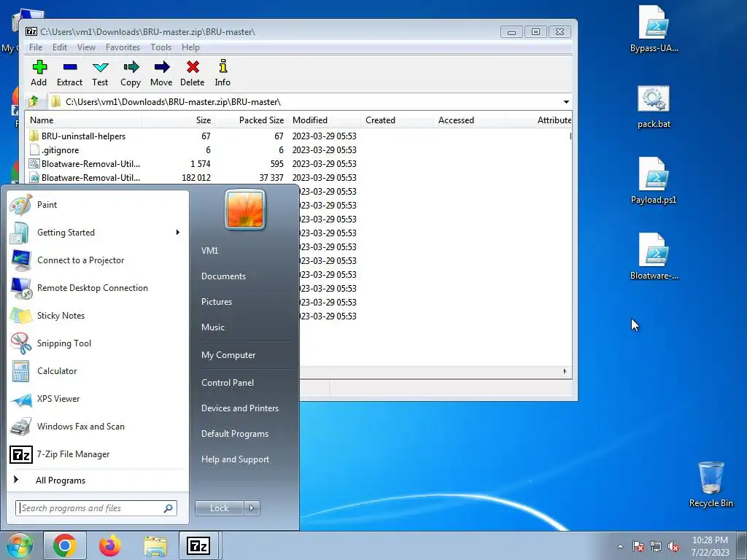Open the Tools menu
This screenshot has height=560, width=747.
point(161,47)
